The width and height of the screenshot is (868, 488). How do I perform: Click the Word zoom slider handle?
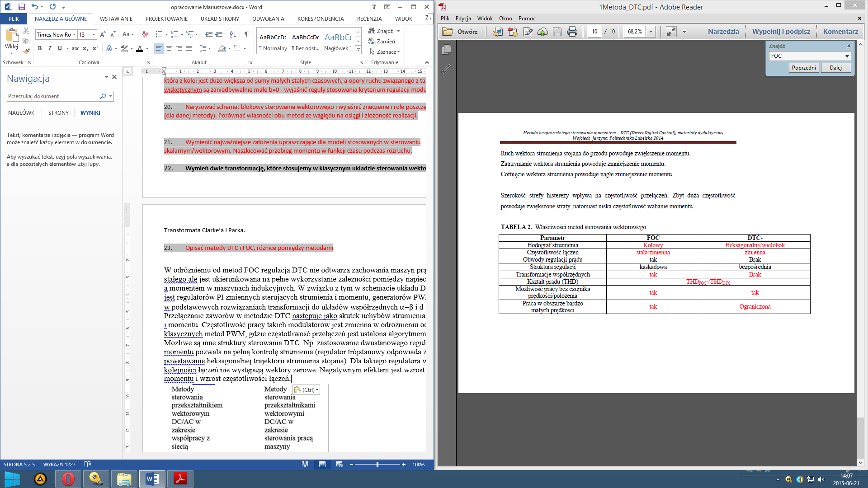coord(377,465)
